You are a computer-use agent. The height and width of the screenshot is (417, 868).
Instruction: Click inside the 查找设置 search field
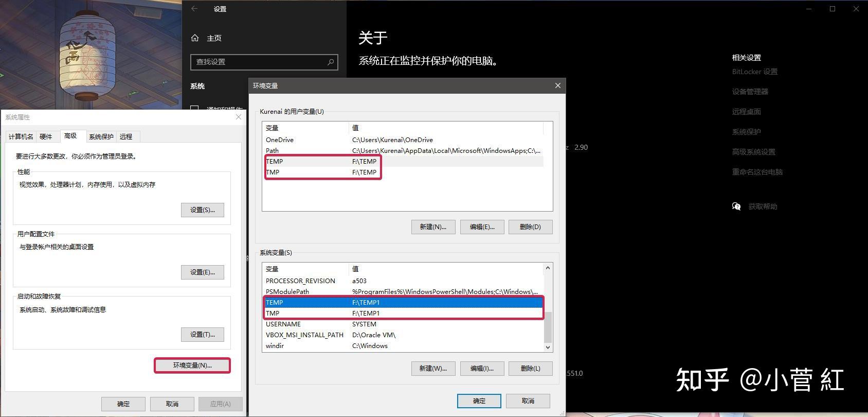coord(258,62)
